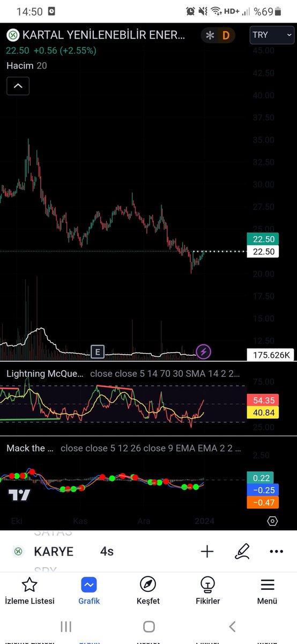Tap the E earnings marker

coord(97,352)
